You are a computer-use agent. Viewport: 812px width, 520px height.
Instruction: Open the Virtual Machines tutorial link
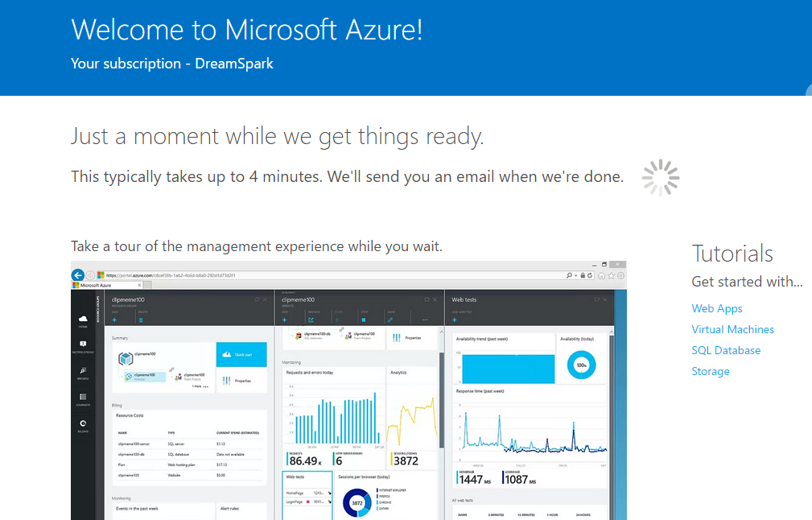(x=733, y=329)
